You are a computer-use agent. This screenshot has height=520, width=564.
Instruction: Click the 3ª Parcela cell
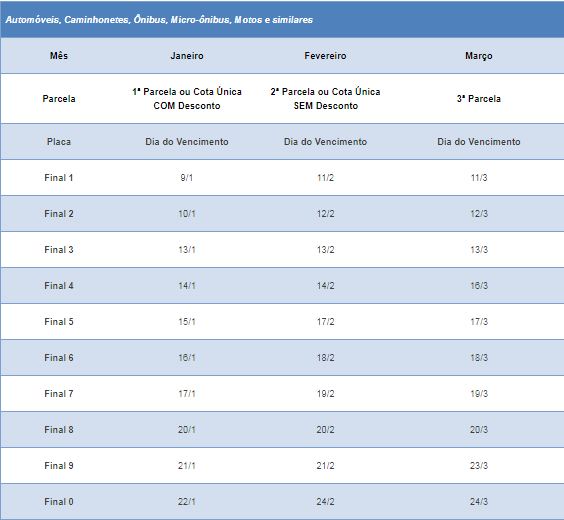[478, 99]
